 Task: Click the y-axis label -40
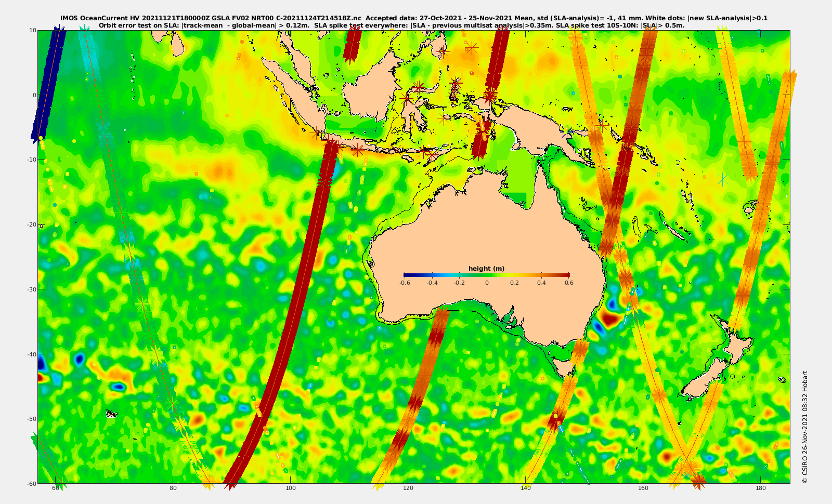pyautogui.click(x=31, y=354)
